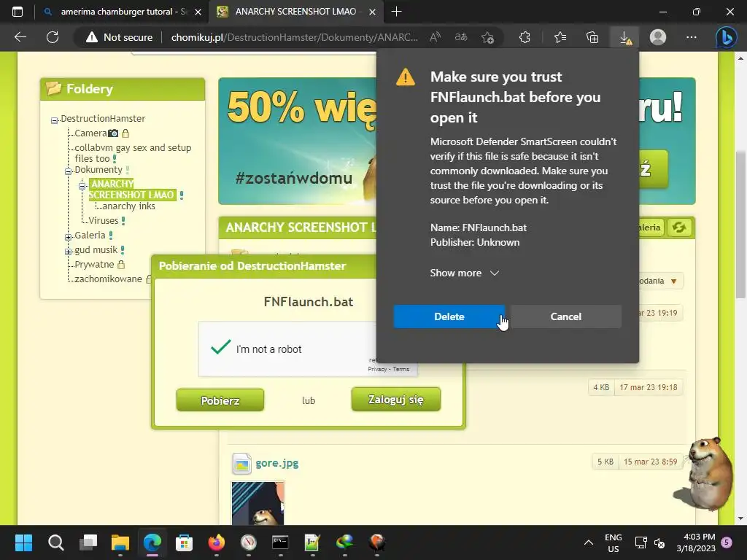
Task: Click the ENG US language indicator
Action: [x=613, y=542]
